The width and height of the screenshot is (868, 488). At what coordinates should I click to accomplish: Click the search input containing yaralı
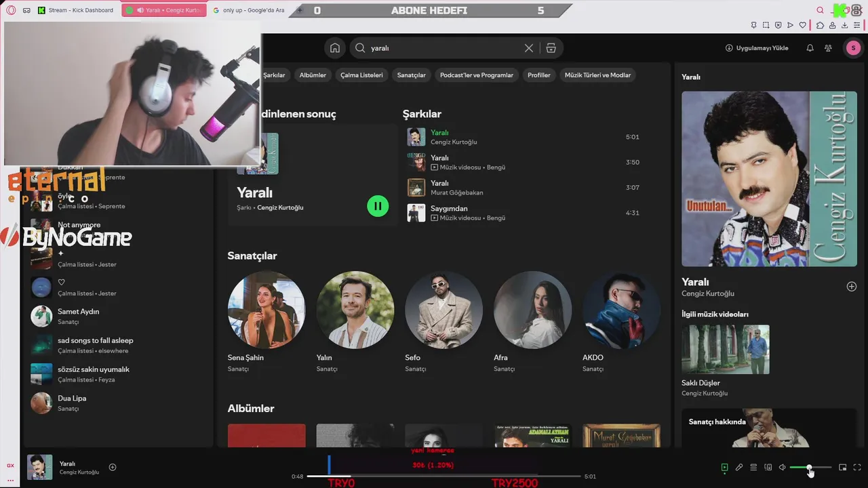coord(448,48)
